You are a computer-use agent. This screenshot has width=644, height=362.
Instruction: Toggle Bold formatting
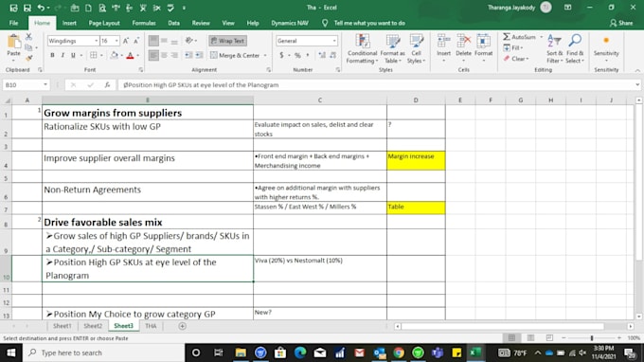coord(52,55)
